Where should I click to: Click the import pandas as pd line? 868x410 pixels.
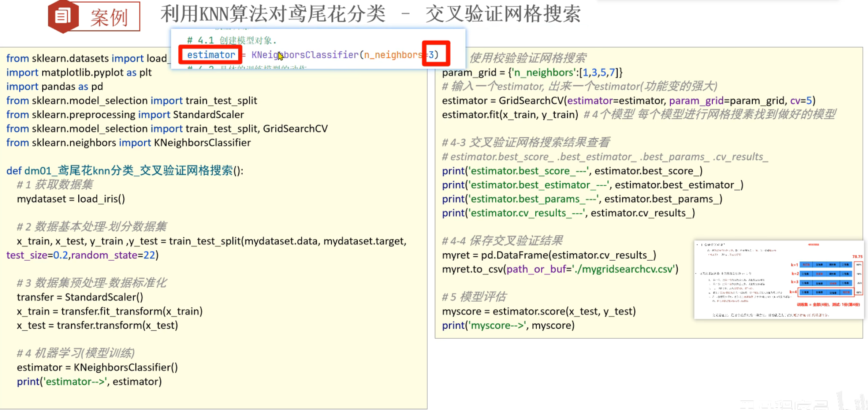55,87
